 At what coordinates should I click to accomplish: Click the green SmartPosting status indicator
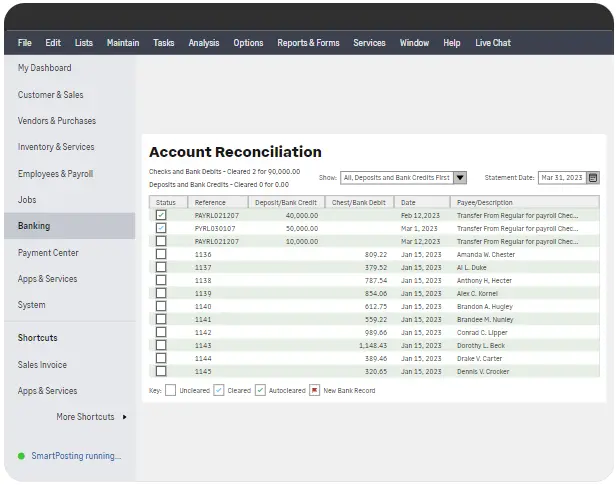click(x=21, y=456)
